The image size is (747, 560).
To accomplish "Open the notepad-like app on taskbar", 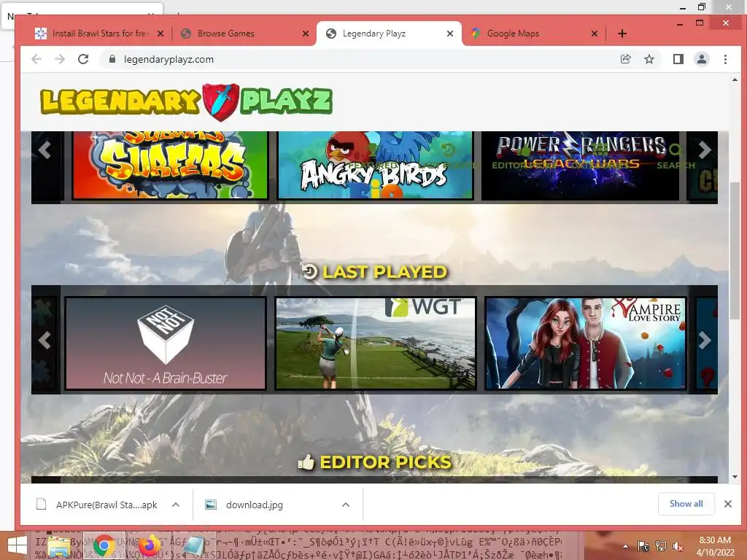I will coord(193,545).
